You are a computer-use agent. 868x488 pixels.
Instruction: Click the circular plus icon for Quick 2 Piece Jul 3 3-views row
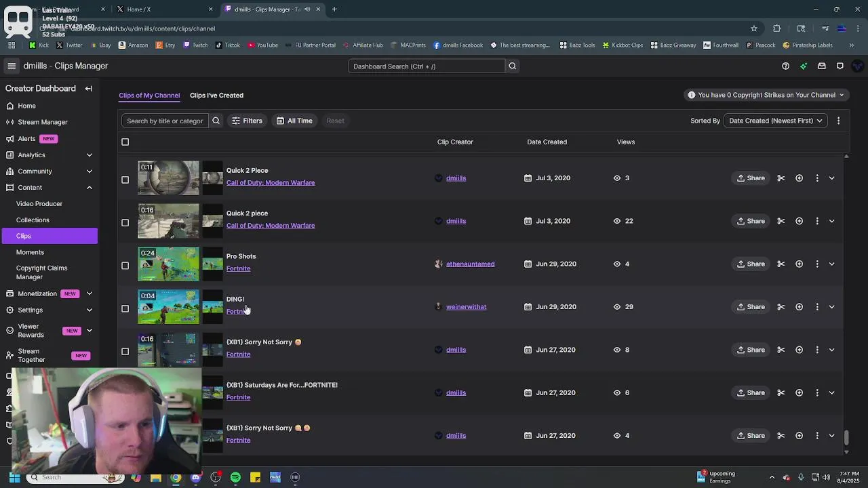(799, 178)
